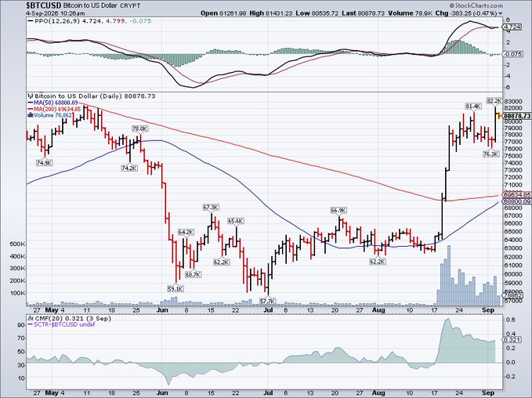This screenshot has width=532, height=398.
Task: Open the dropdown arrow after Chg value
Action: click(x=500, y=13)
